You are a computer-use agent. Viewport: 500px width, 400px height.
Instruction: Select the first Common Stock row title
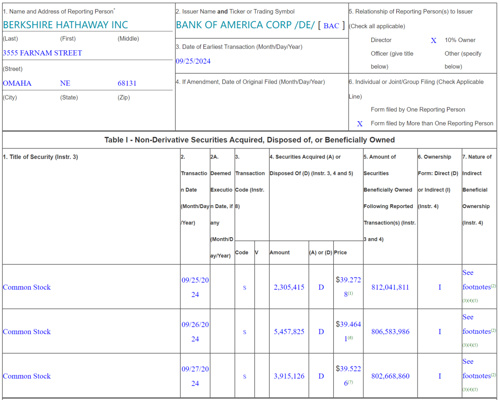27,287
